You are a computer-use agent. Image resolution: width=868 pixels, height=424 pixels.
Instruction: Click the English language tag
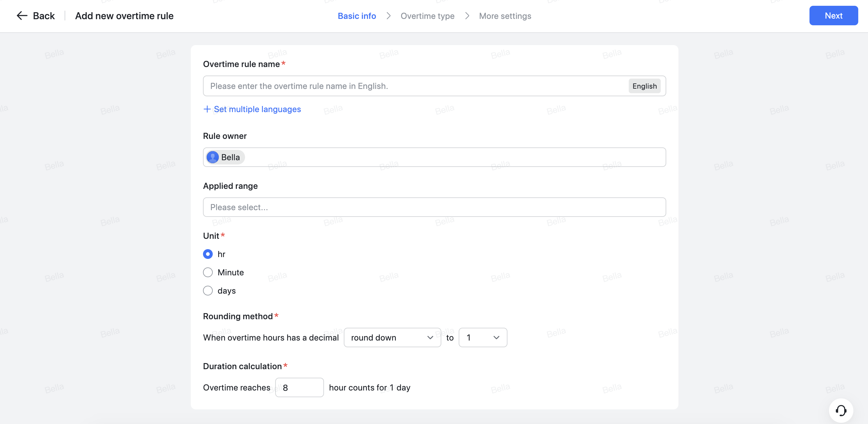click(x=644, y=86)
